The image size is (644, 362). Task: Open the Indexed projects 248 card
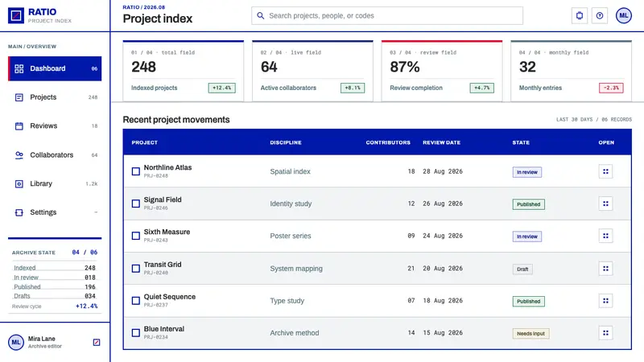[x=184, y=71]
